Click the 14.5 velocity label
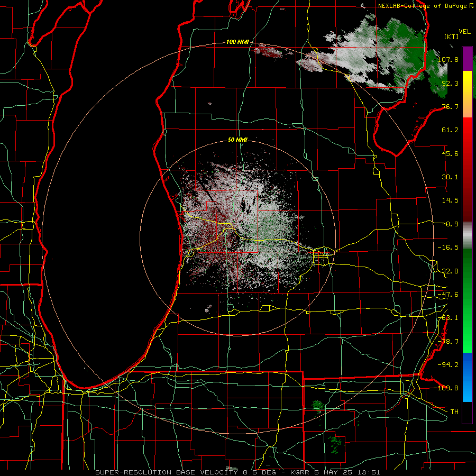Screen dimensions: 476x476 coord(450,200)
